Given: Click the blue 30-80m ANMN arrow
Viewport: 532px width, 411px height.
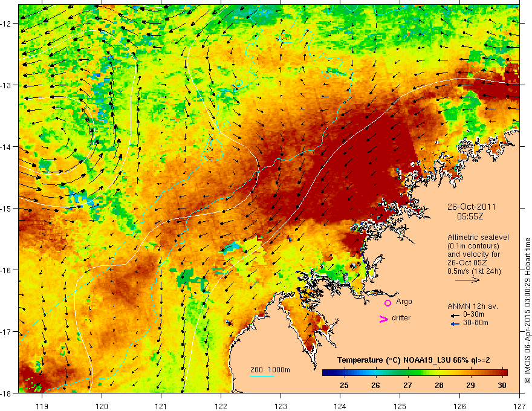Looking at the screenshot, I should point(455,324).
